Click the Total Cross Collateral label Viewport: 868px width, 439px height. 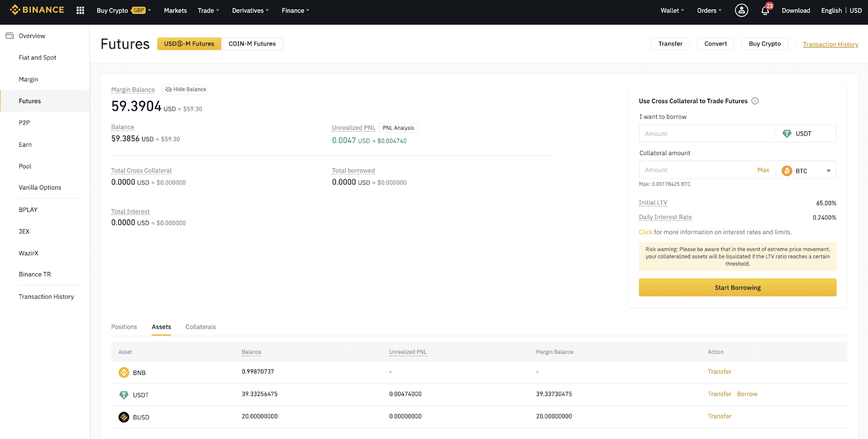(142, 171)
